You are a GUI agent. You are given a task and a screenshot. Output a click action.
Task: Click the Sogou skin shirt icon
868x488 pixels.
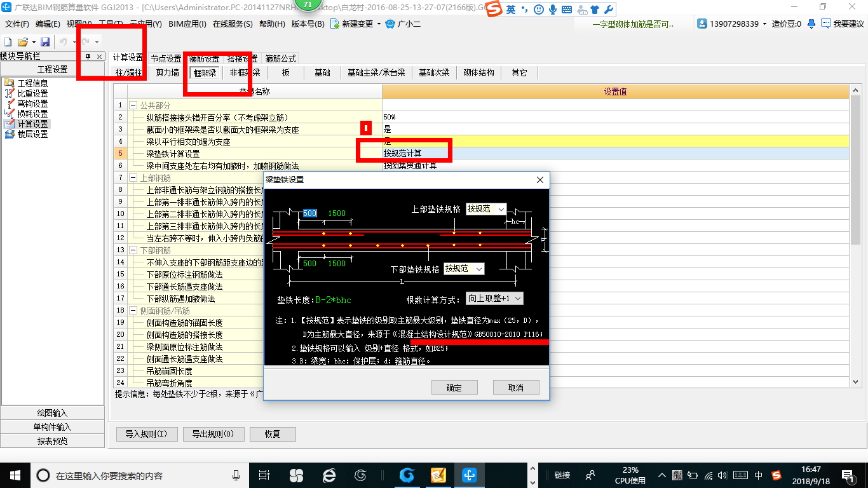pos(594,10)
